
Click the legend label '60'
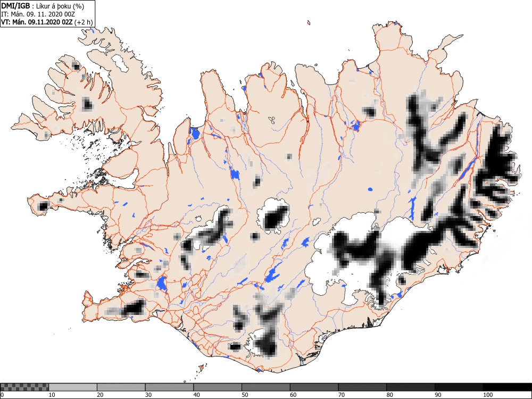click(x=293, y=395)
